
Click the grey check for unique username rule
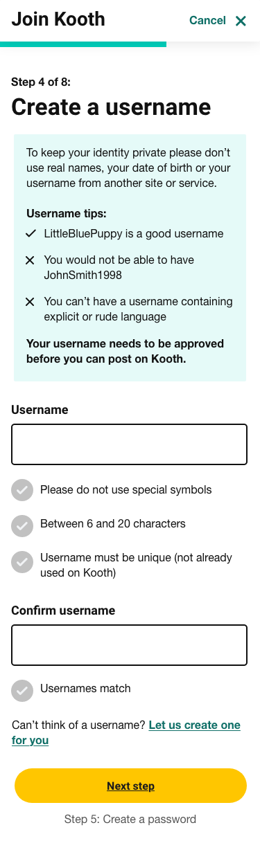(x=22, y=562)
